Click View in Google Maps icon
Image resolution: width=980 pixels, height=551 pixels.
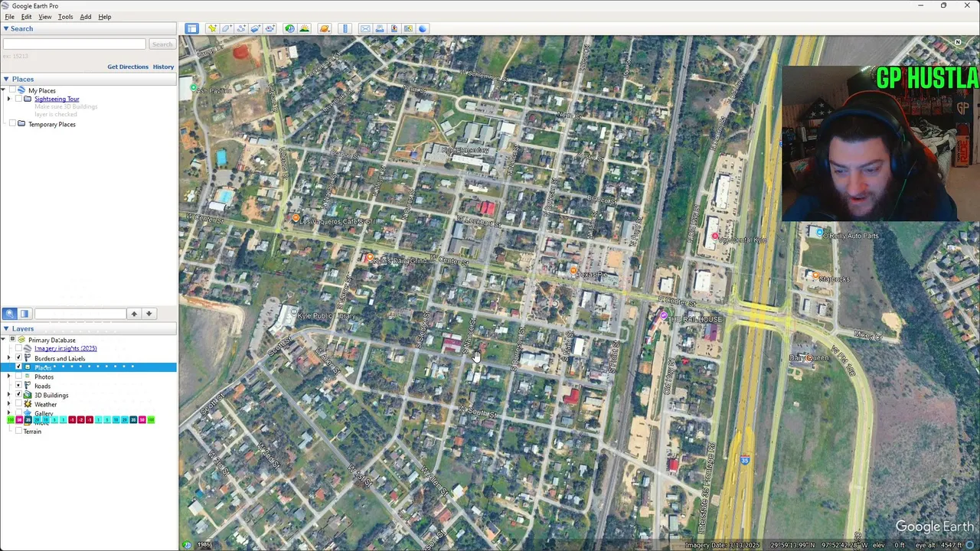[408, 28]
